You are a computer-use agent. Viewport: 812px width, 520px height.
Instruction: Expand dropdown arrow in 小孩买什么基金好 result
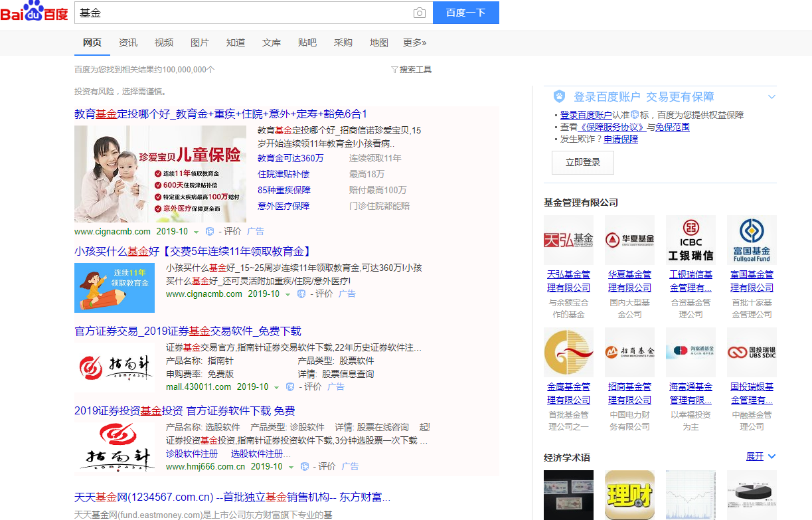287,295
